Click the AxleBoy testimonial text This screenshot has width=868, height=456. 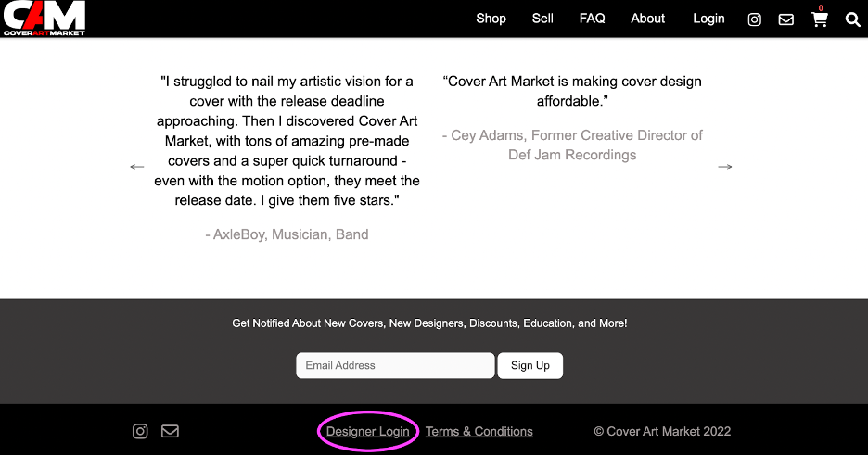click(287, 141)
